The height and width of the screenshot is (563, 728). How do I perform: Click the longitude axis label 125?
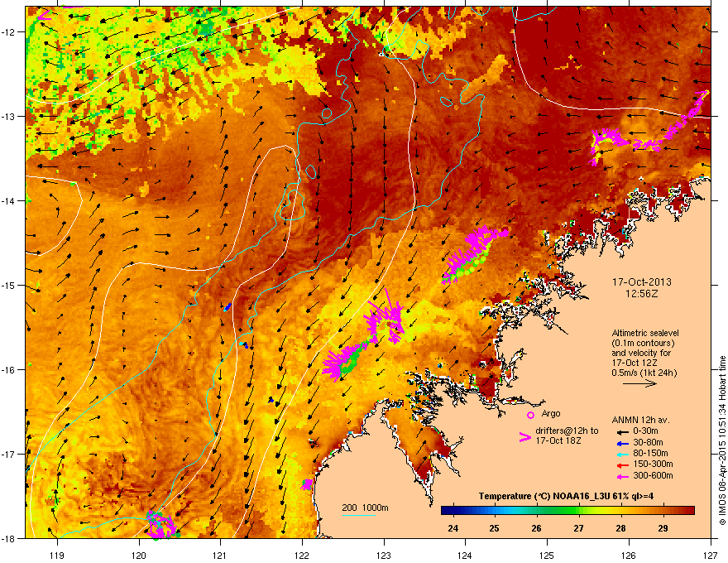547,555
